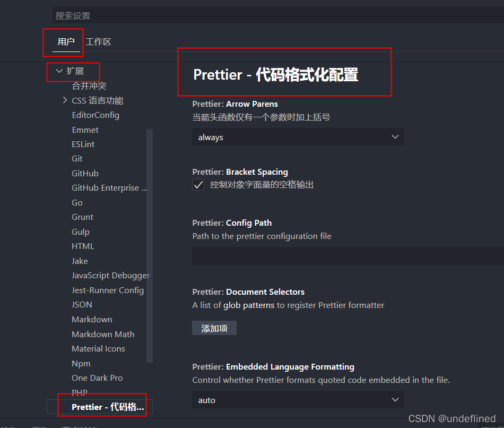
Task: Focus the 搜索设置 search box
Action: point(278,15)
